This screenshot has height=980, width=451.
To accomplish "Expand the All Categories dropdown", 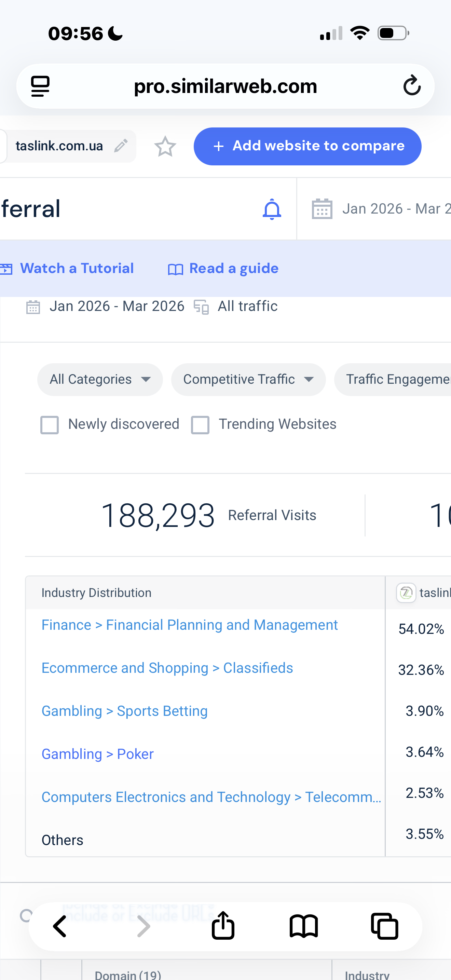I will point(100,379).
